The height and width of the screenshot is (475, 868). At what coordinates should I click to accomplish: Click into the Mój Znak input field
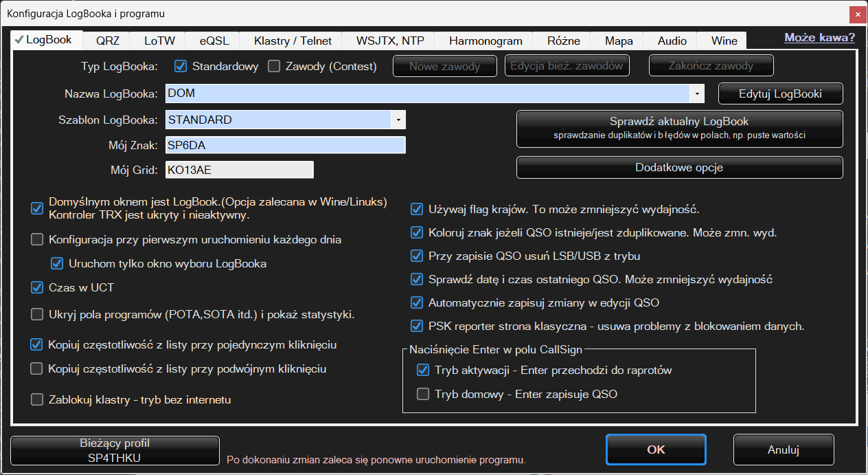tap(285, 145)
